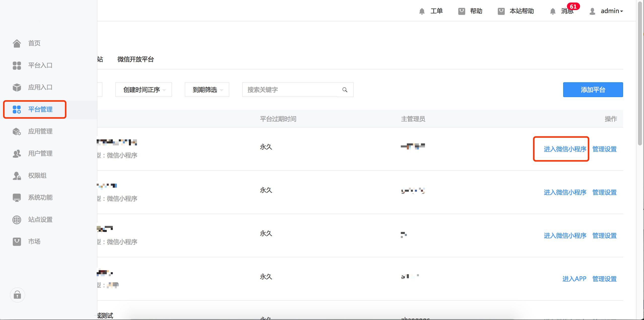Image resolution: width=644 pixels, height=320 pixels.
Task: Click the bell icon next to 工单
Action: click(422, 11)
